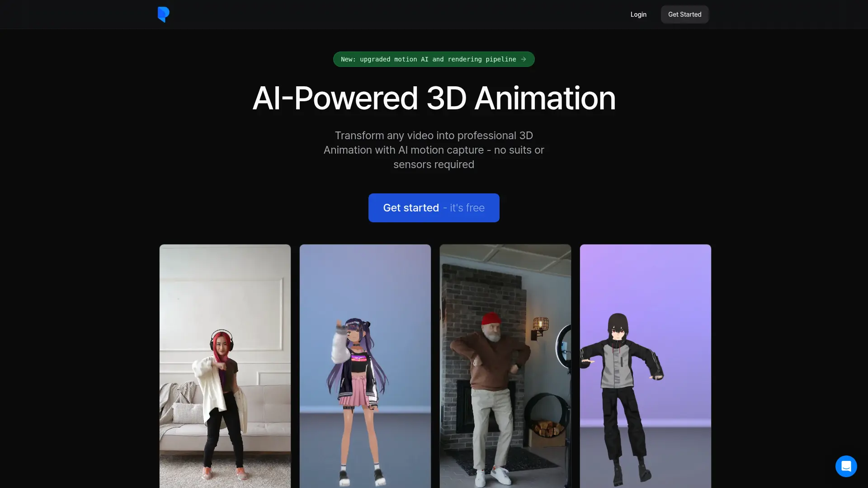Click the "Transform any video" subtitle text
868x488 pixels.
coord(434,150)
